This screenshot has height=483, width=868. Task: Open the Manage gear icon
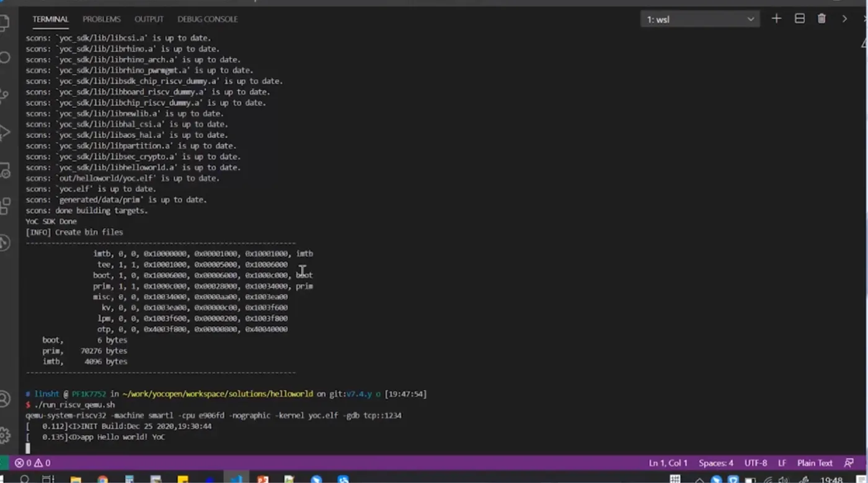(4, 435)
